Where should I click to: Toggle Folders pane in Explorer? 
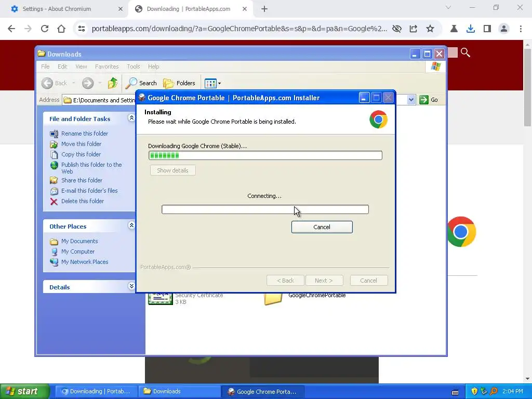coord(179,83)
